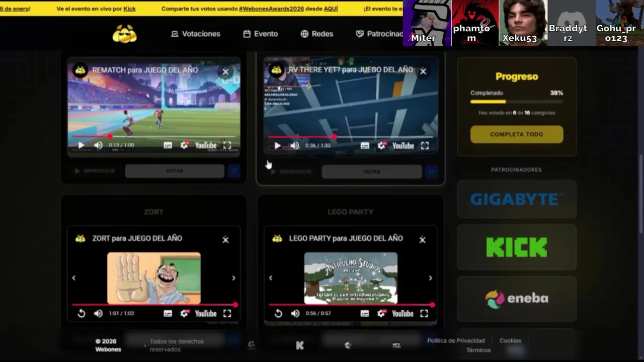Click REPRODUCIR under the REMATCH card
644x362 pixels.
coord(95,171)
